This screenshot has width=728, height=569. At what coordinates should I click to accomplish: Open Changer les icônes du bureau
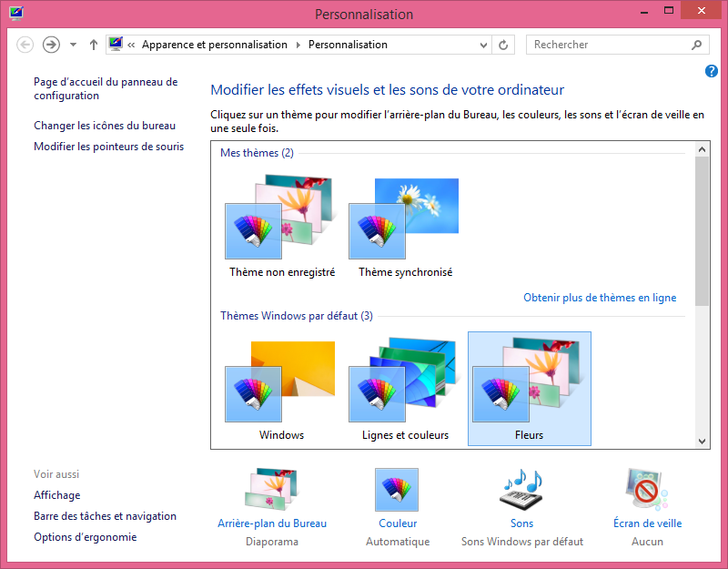pyautogui.click(x=105, y=126)
